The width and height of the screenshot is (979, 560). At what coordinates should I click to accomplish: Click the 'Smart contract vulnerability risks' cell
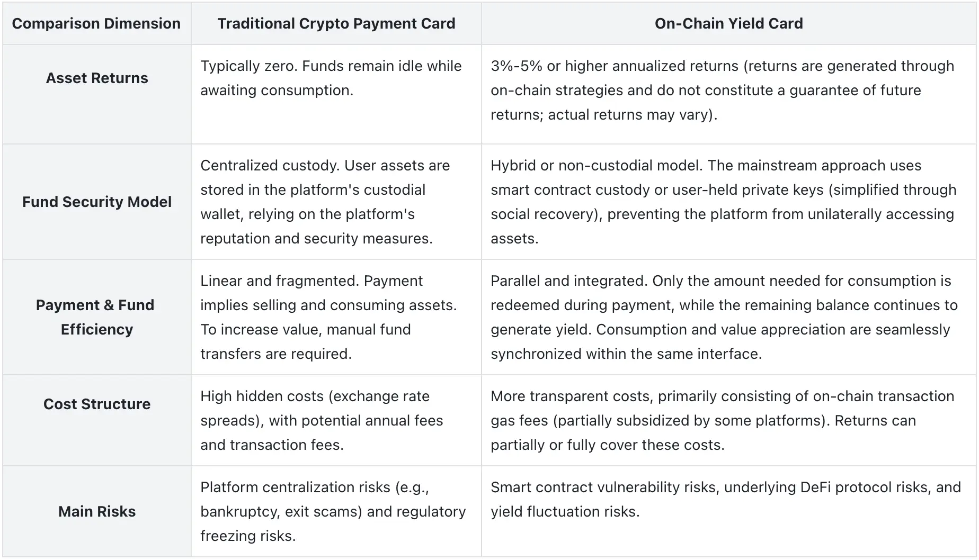point(725,500)
